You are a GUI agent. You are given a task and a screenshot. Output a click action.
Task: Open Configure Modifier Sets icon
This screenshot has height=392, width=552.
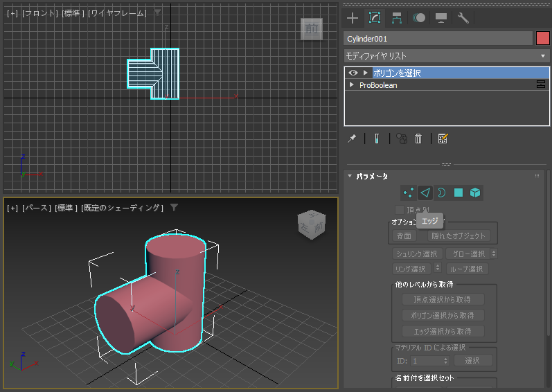click(443, 139)
